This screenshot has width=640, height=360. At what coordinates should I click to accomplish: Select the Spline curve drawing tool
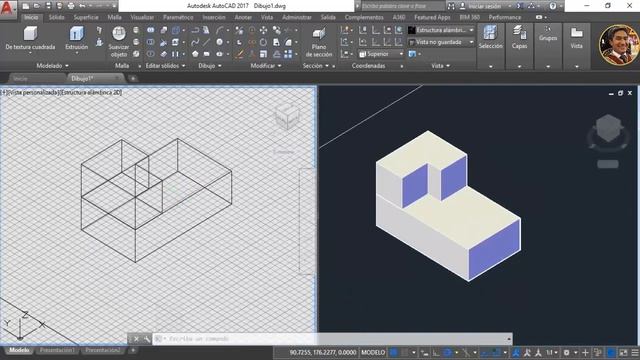195,42
